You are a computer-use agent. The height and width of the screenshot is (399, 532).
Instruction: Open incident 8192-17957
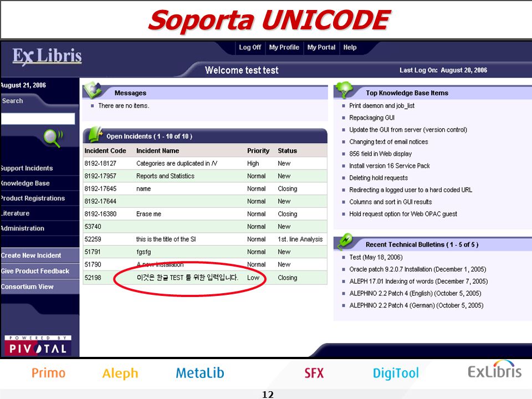click(100, 176)
